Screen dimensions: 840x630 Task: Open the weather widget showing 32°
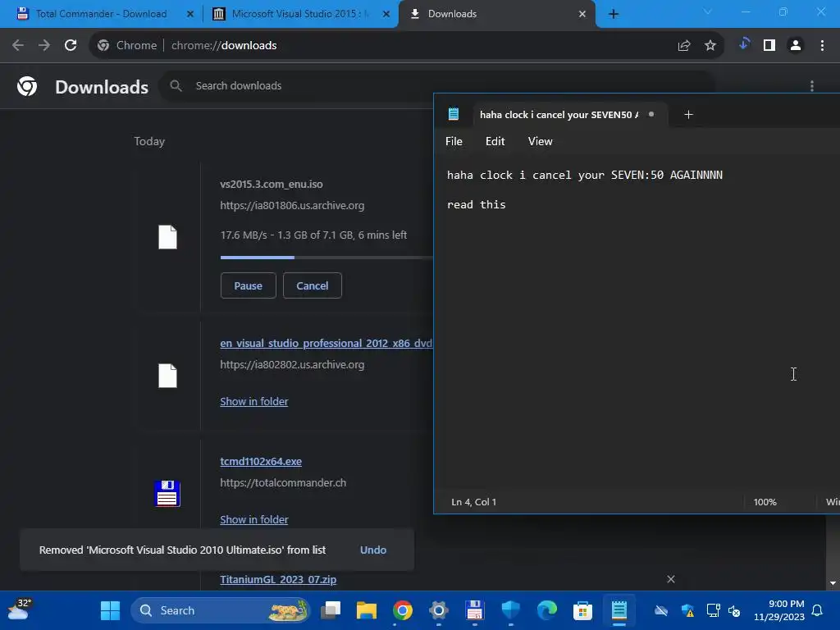pyautogui.click(x=19, y=610)
